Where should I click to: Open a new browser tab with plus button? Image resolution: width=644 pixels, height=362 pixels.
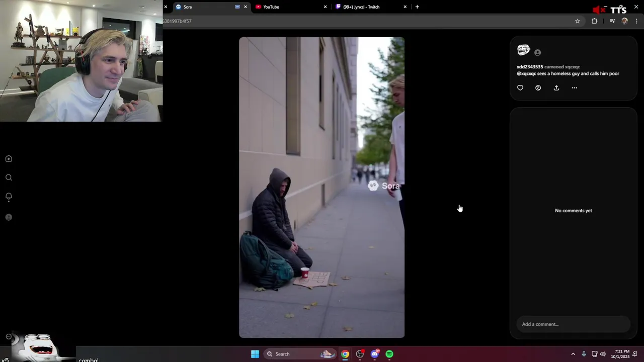pos(417,7)
